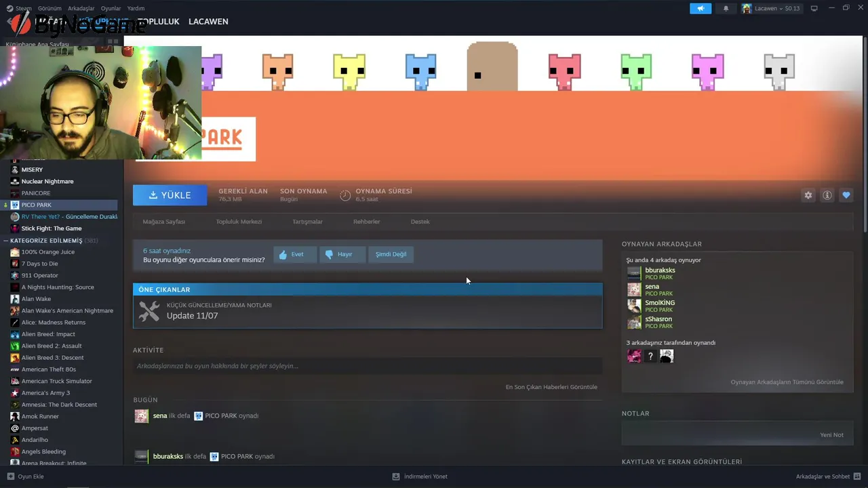Screen dimensions: 868x488
Task: Open Lacawen account dropdown arrow
Action: 781,8
